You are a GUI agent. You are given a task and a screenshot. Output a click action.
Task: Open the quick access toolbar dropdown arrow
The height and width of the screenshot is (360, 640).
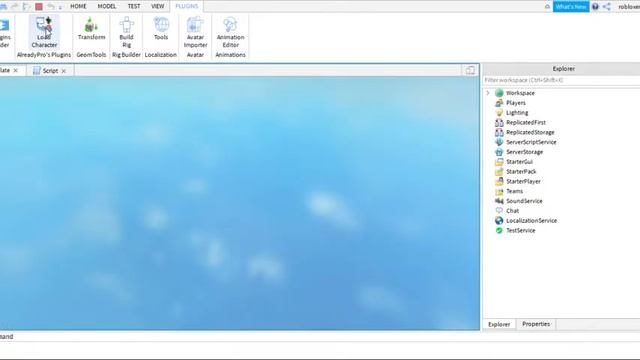(60, 7)
